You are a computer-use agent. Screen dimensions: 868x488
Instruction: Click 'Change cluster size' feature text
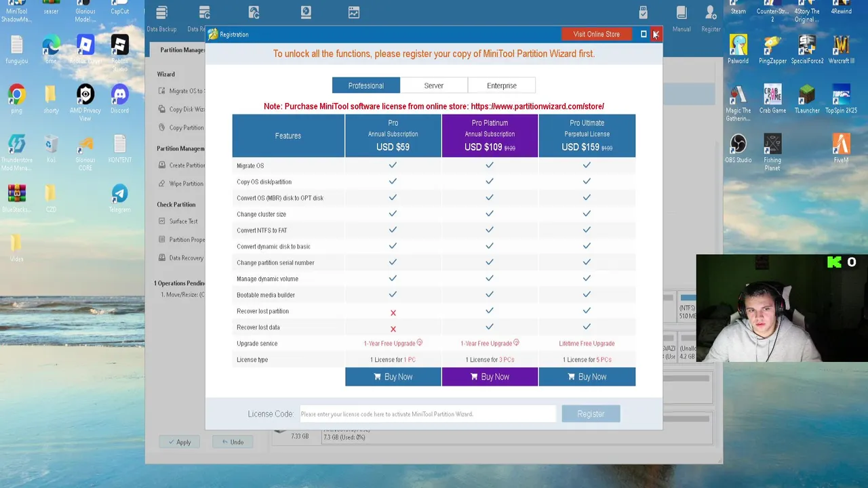[x=261, y=214]
